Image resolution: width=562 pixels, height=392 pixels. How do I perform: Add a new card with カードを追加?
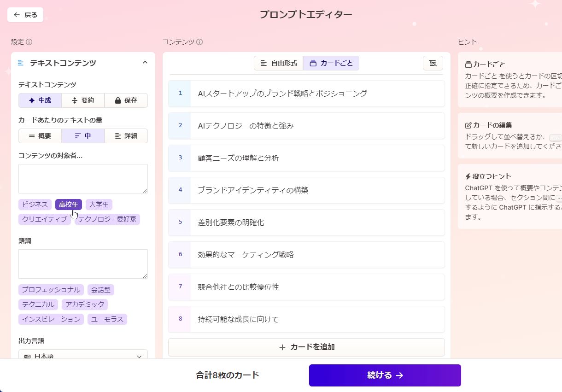tap(306, 347)
